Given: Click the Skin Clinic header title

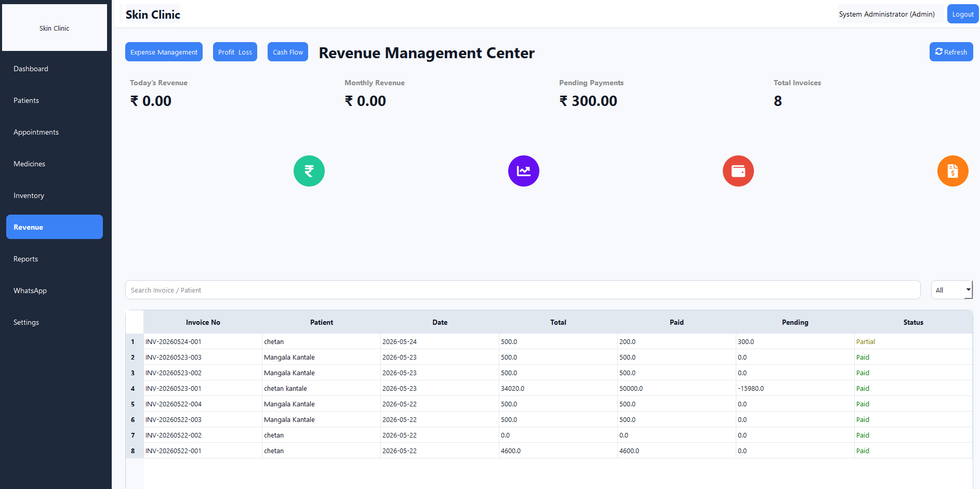Looking at the screenshot, I should [153, 15].
